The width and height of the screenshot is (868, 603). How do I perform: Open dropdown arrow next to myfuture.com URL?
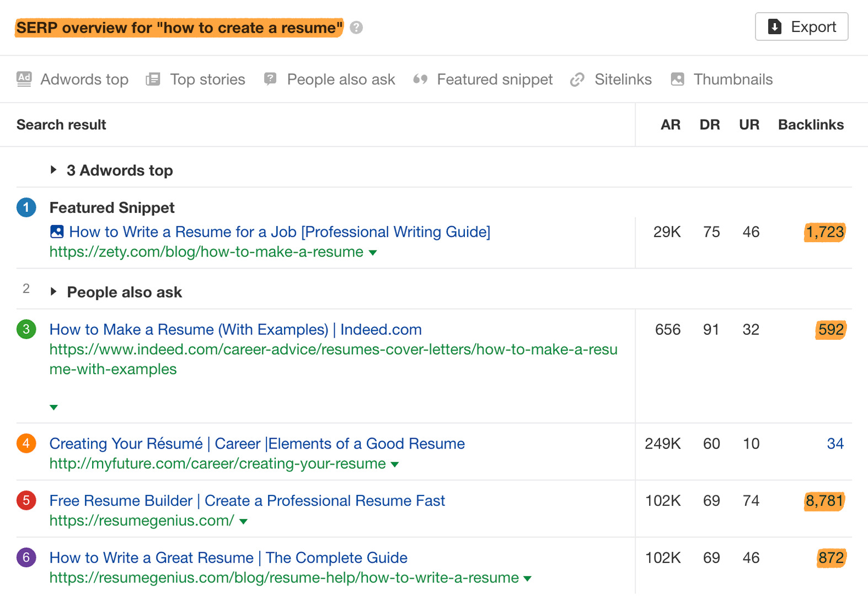(395, 465)
